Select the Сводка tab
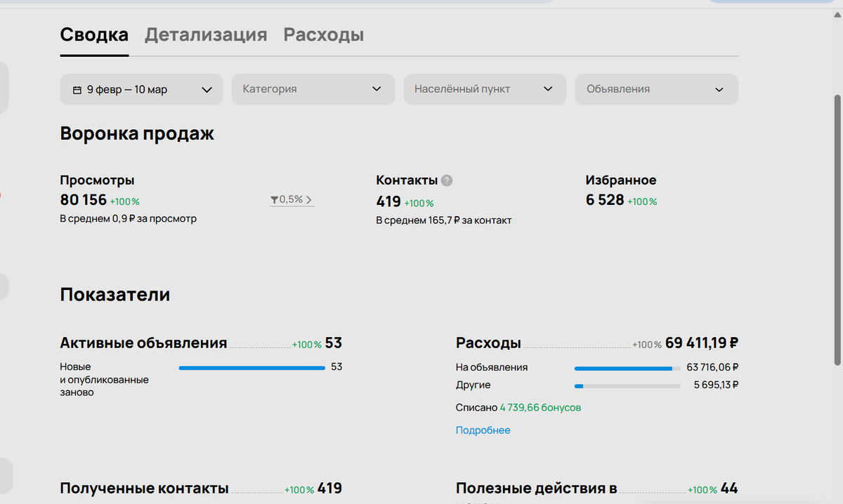843x504 pixels. coord(93,34)
